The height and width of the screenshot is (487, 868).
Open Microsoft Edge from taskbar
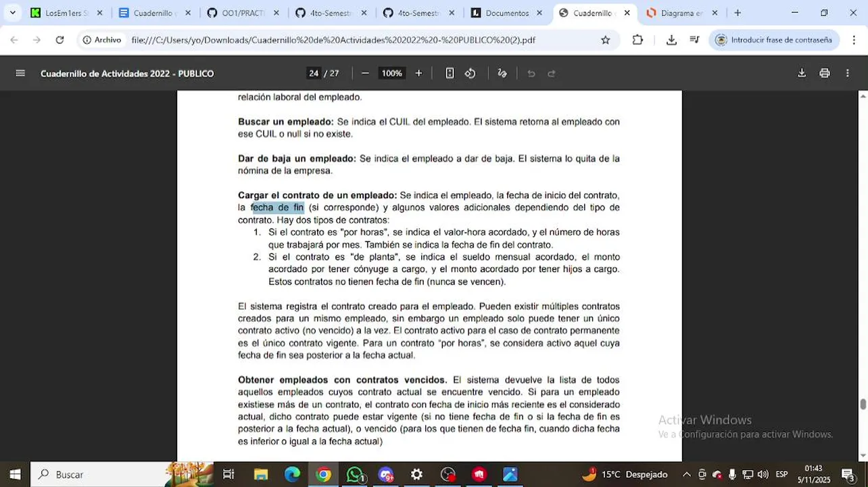pos(292,474)
